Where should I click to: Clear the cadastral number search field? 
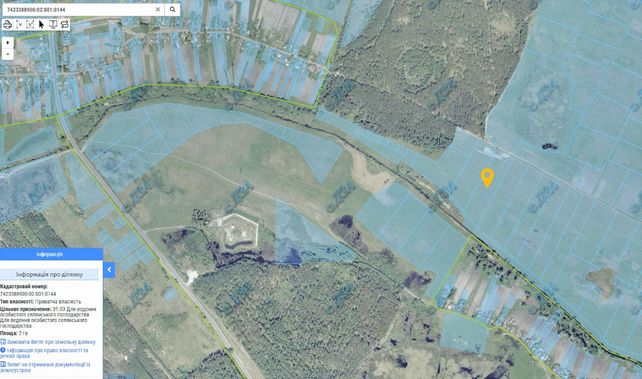(158, 9)
